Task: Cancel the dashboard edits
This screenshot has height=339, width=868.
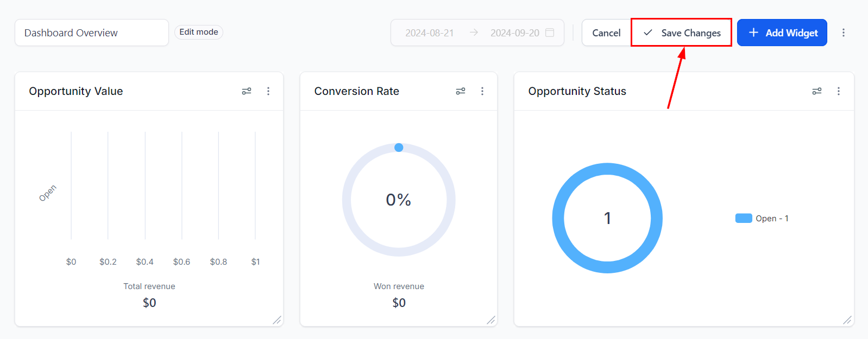Action: coord(606,33)
